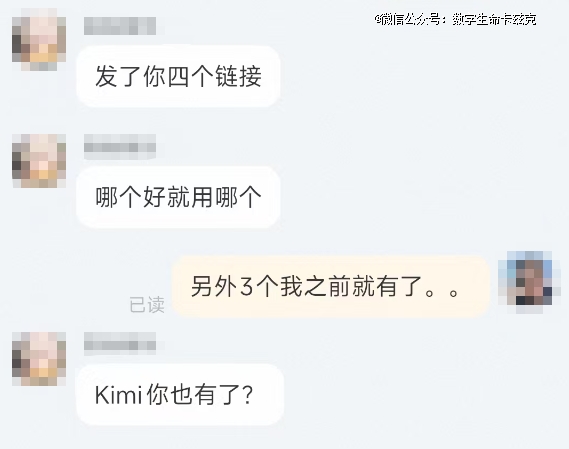Click the "微信公众号" watermark label

[409, 19]
